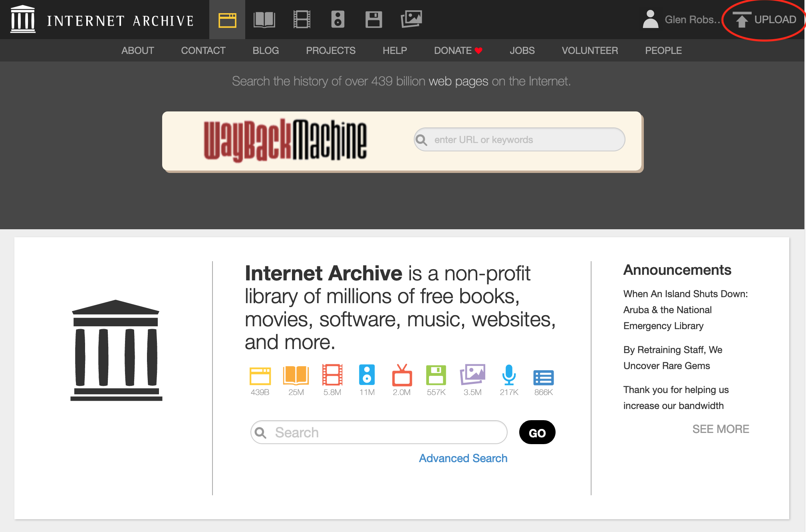Click the DONATE menu item
This screenshot has height=532, width=806.
click(x=460, y=50)
